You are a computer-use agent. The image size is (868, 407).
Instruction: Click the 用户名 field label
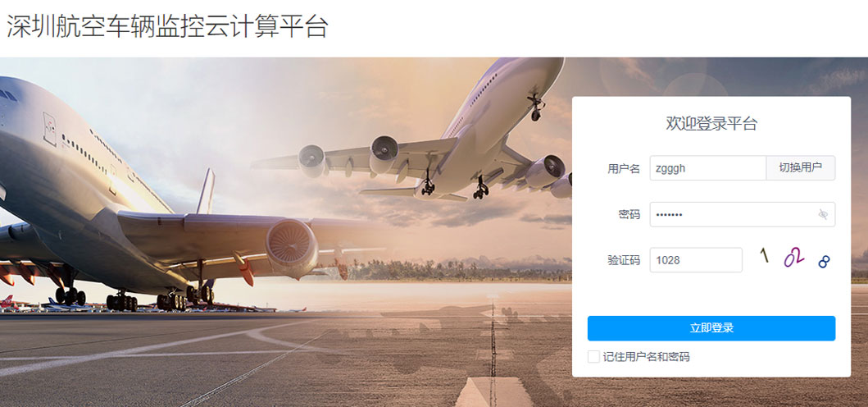click(623, 168)
